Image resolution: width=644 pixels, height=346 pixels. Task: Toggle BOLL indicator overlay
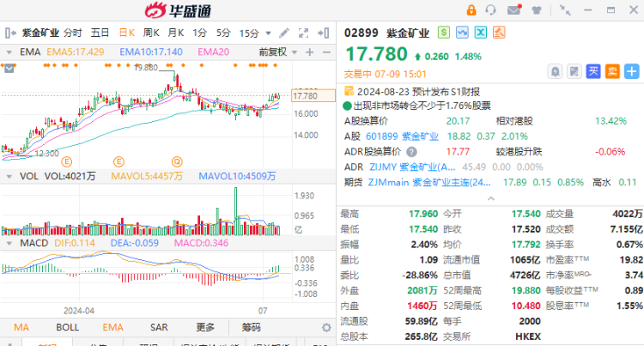[67, 327]
